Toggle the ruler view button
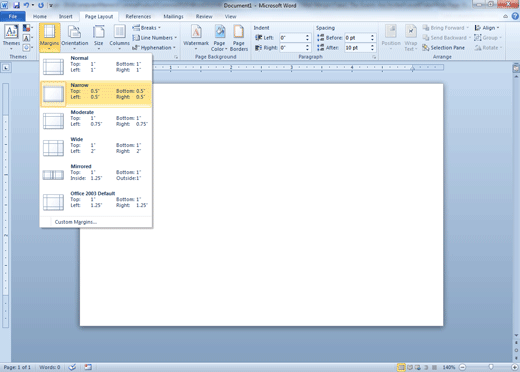520x372 pixels. [x=516, y=69]
